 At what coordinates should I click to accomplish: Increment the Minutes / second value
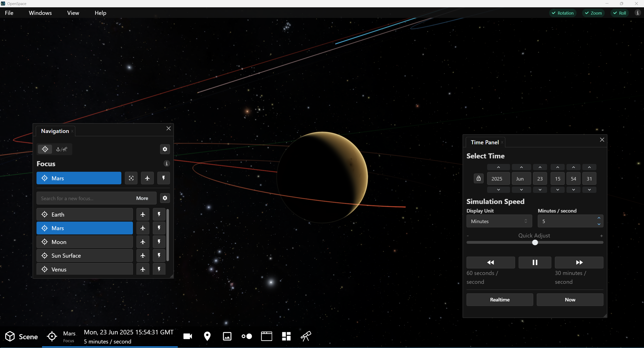click(599, 218)
